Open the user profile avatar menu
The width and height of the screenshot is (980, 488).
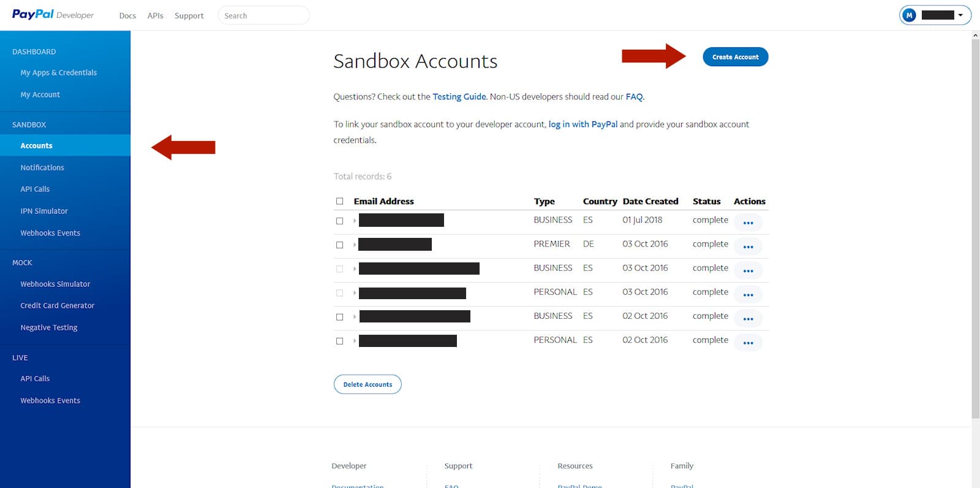tap(909, 15)
